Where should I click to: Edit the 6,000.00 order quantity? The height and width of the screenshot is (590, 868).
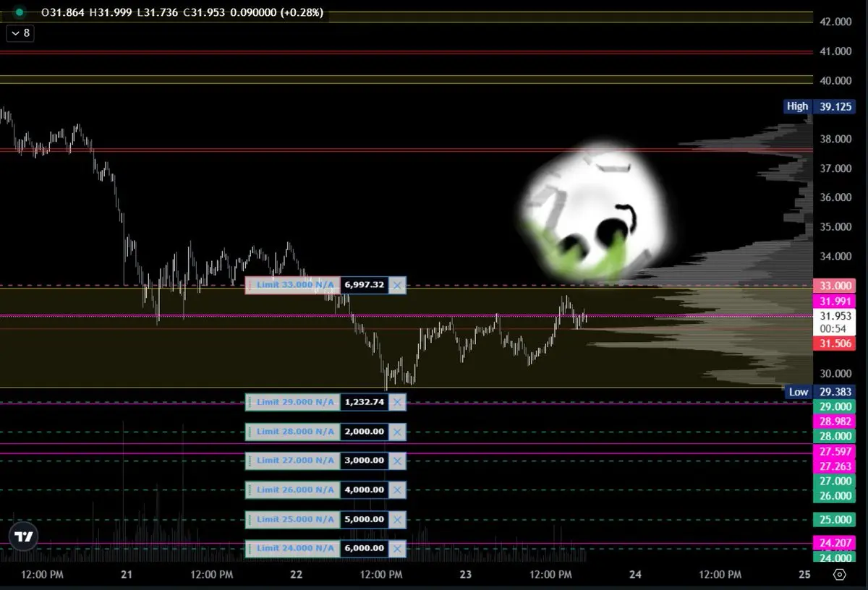pos(365,549)
